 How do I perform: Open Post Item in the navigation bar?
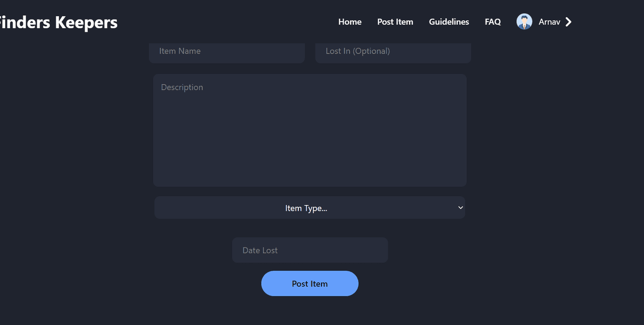pyautogui.click(x=395, y=22)
